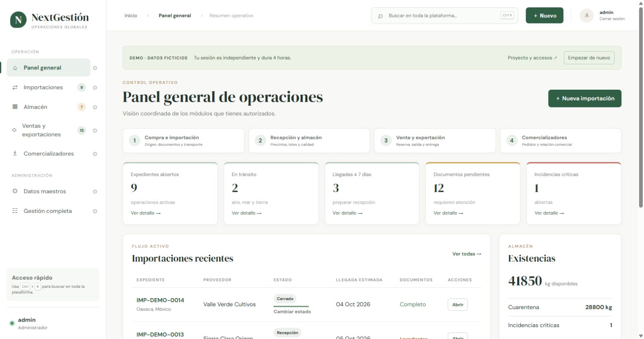Click the Valle Verde Cultivos supplier name

click(230, 304)
